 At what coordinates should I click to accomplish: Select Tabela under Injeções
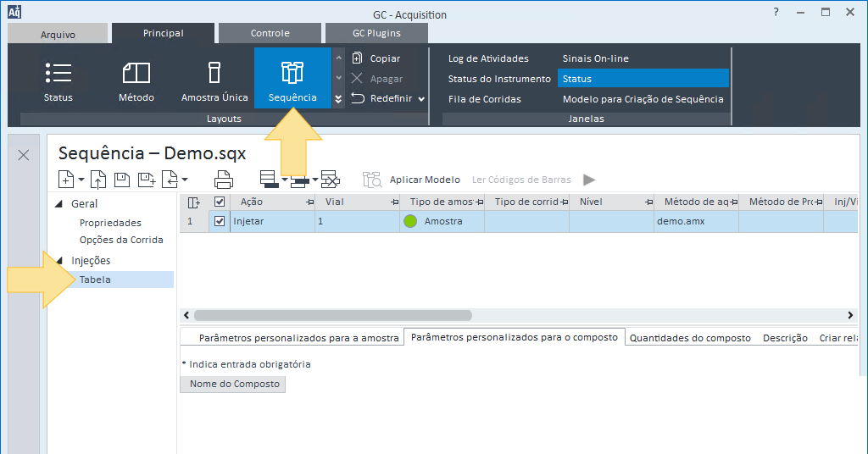[95, 280]
